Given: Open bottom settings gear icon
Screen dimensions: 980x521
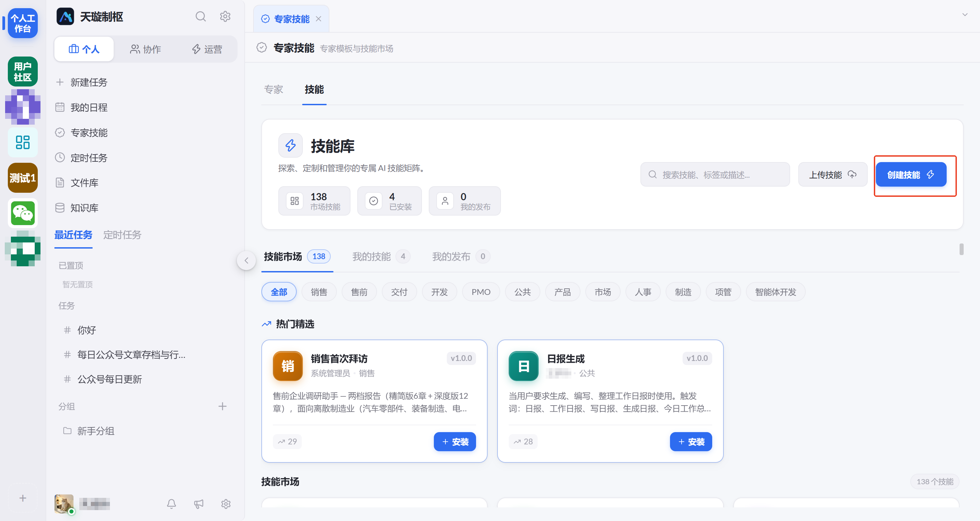Looking at the screenshot, I should [226, 504].
